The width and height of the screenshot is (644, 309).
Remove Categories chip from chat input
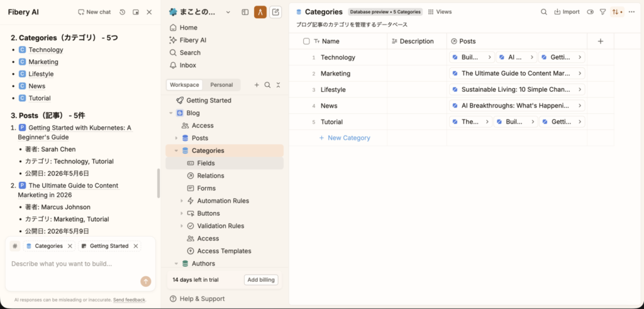click(70, 246)
